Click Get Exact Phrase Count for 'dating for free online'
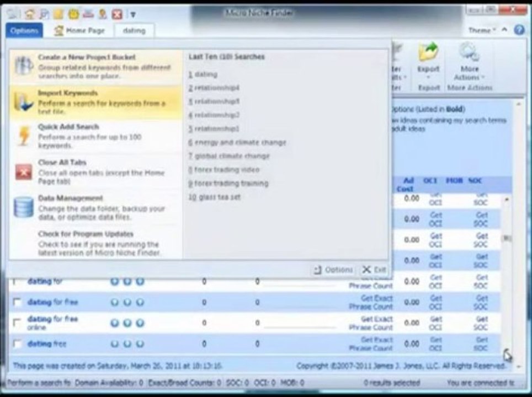 point(371,323)
